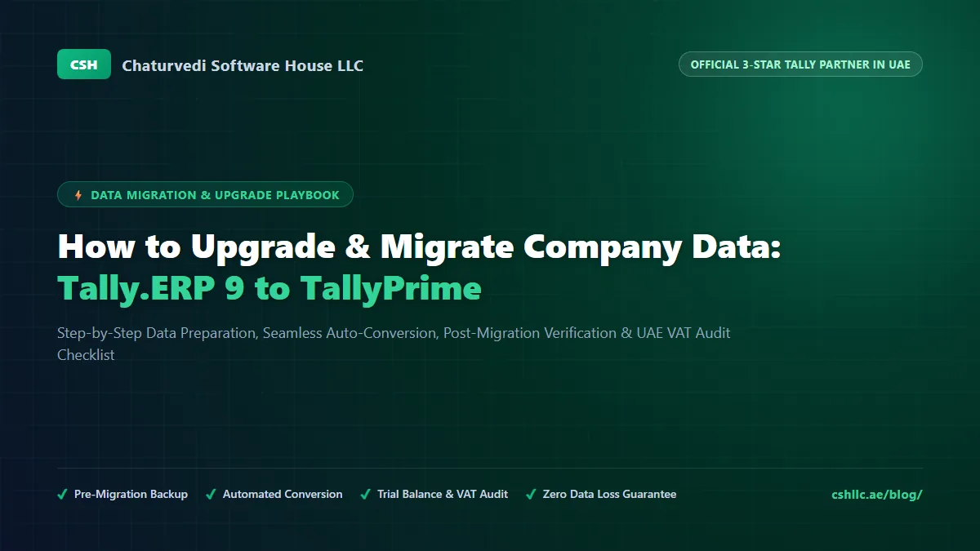Screen dimensions: 980x551
Task: Click the Chaturvedi Software House LLC name
Action: [x=243, y=65]
